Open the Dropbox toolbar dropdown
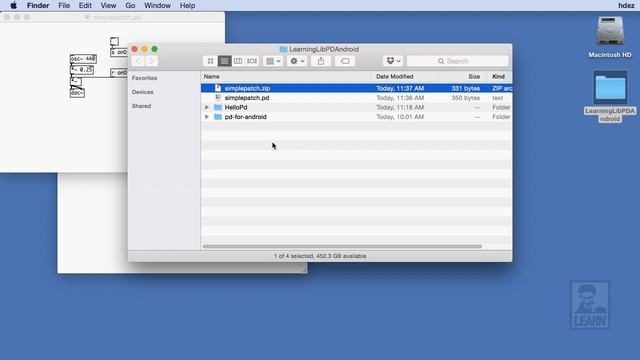This screenshot has width=640, height=360. click(x=393, y=61)
